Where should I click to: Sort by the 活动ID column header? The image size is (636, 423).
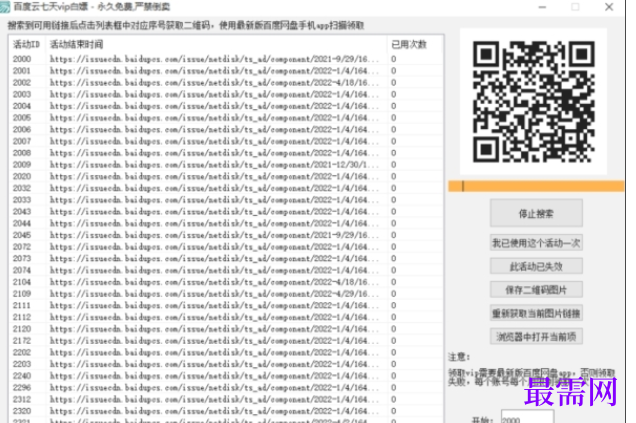[x=27, y=44]
